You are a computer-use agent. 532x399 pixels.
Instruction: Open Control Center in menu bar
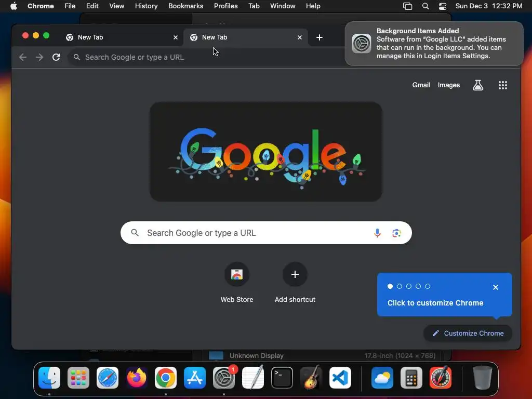pos(443,6)
